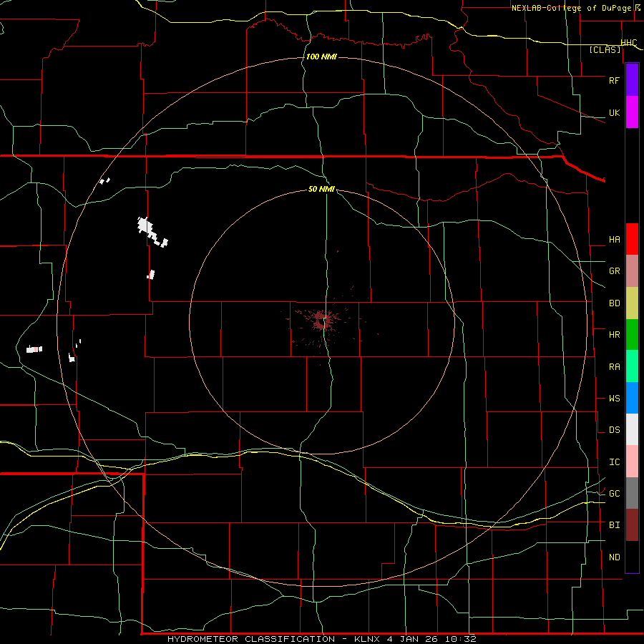Click the [CLAS] units label
Image resolution: width=644 pixels, height=644 pixels.
tap(605, 49)
